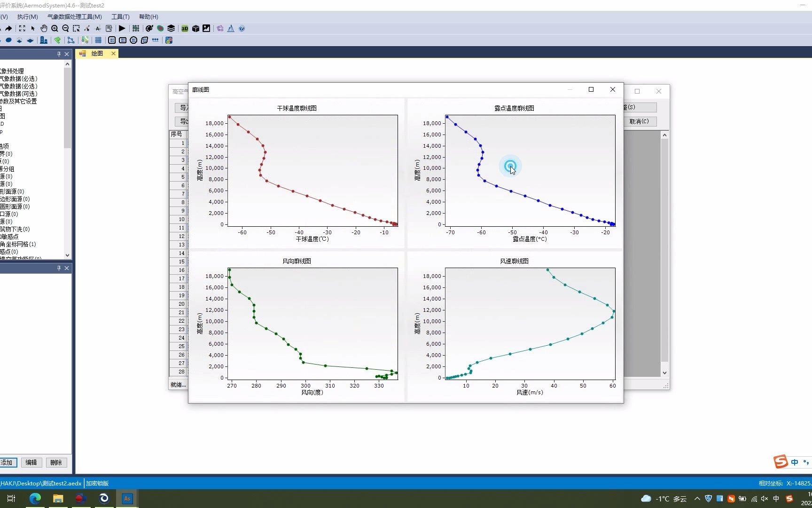The width and height of the screenshot is (812, 508).
Task: Open the 气象数据处理工具(M) menu
Action: 74,17
